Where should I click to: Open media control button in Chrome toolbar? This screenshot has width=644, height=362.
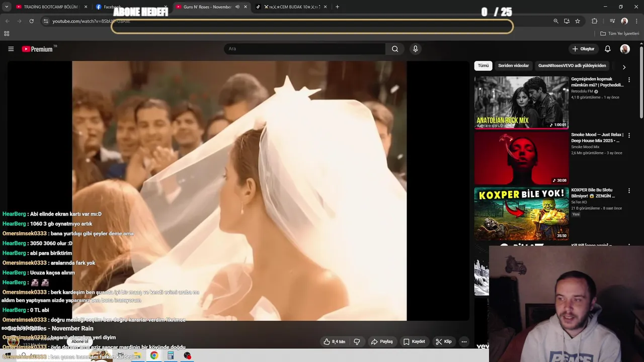click(612, 21)
